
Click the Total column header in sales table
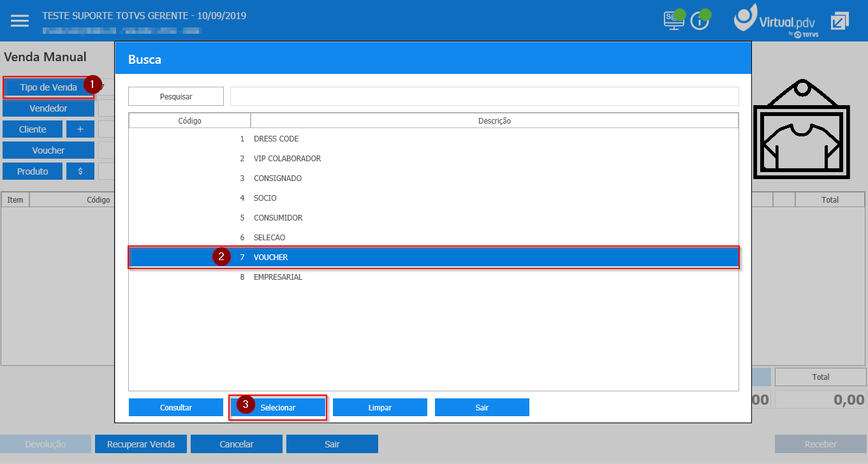point(830,199)
